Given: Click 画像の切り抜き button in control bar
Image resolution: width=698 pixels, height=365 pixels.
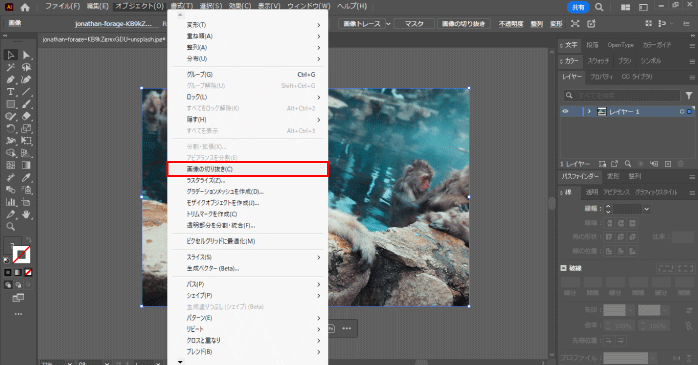Looking at the screenshot, I should click(463, 24).
